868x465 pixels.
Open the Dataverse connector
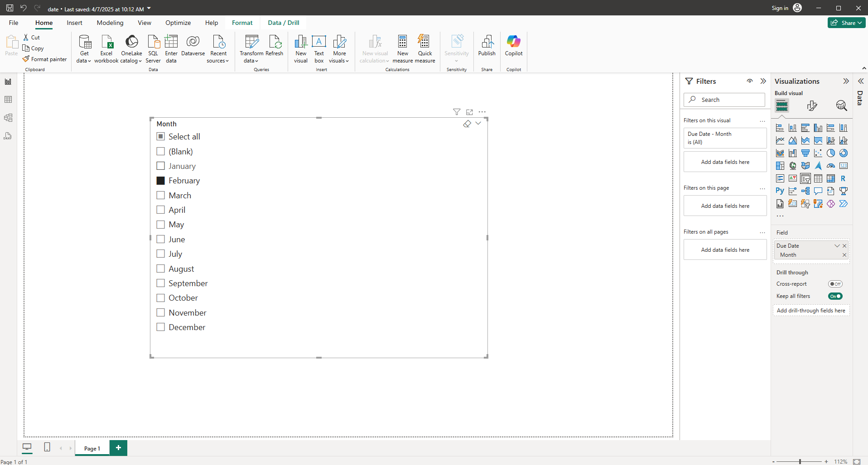click(193, 45)
